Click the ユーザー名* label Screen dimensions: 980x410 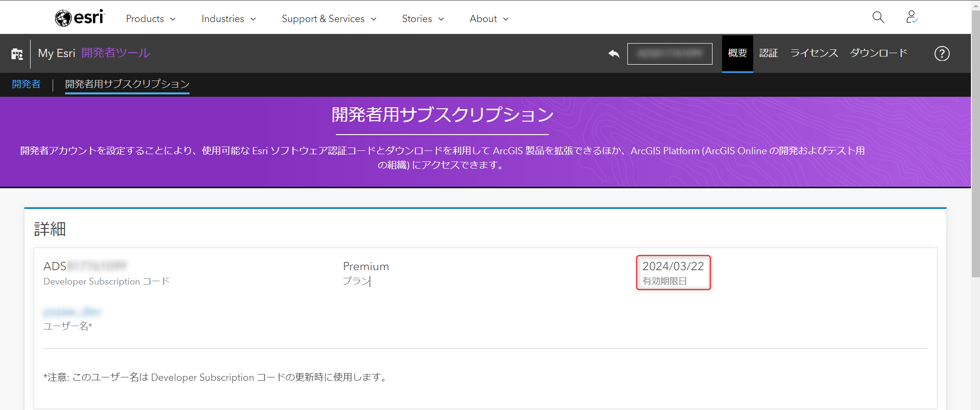pos(67,326)
